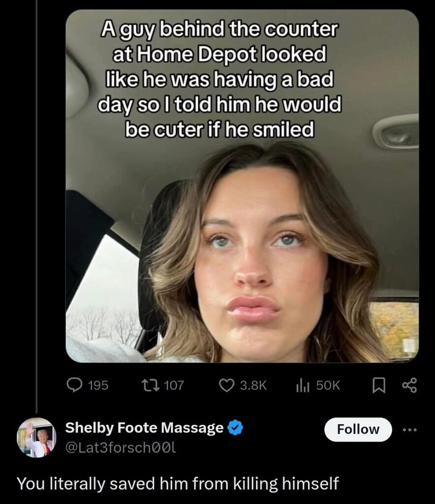Screen dimensions: 435x504
Task: Click the 107 reposts count
Action: [x=173, y=385]
